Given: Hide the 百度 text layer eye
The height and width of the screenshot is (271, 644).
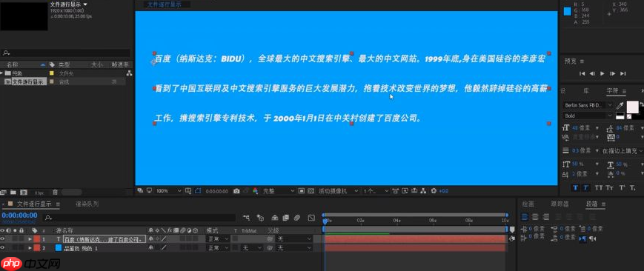Looking at the screenshot, I should (2, 238).
